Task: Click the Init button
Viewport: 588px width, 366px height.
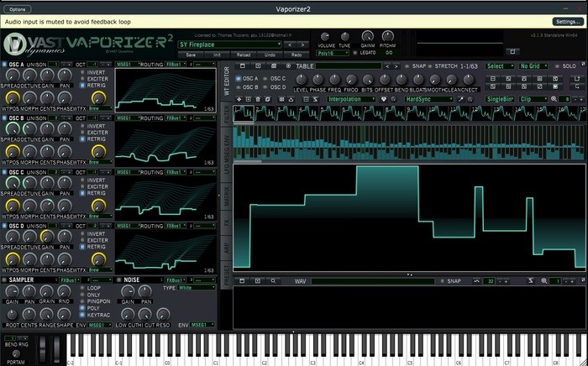Action: 217,55
